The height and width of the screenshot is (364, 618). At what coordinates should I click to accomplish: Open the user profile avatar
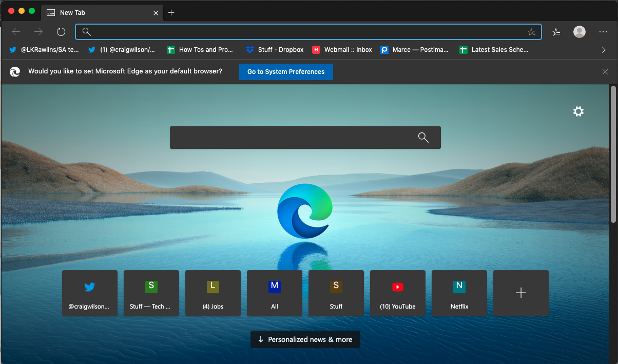(580, 32)
